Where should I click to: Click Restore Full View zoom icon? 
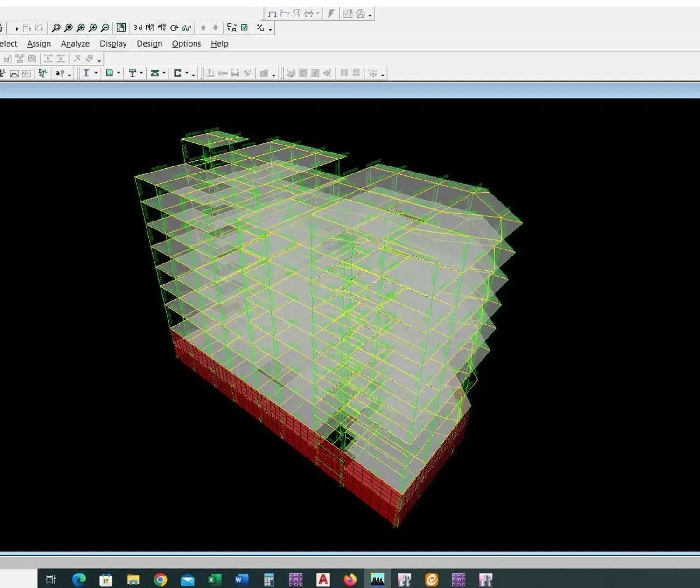point(69,28)
